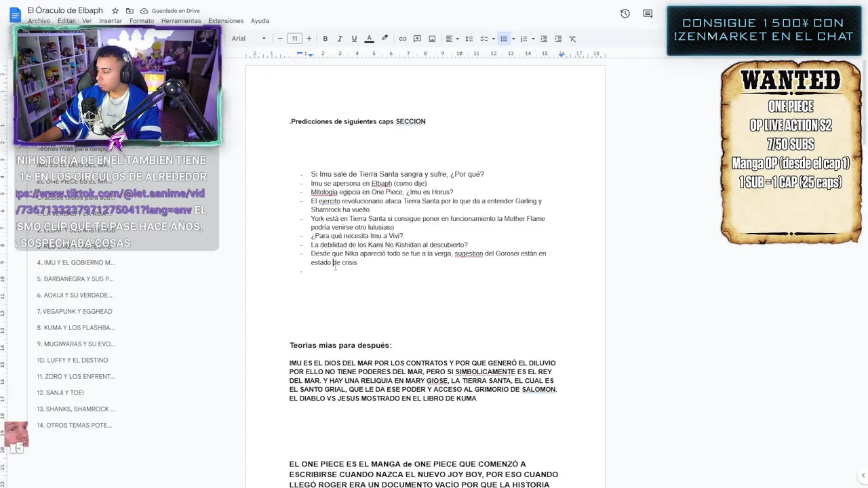Click the horizontal ruler above the page

point(425,54)
